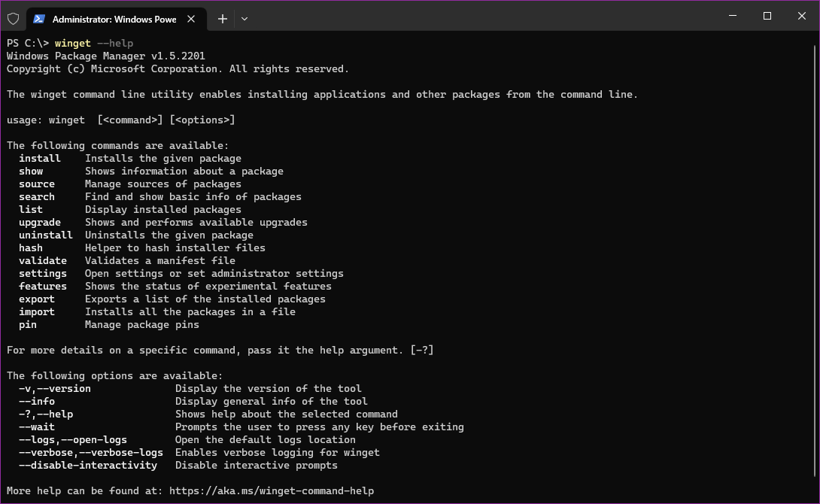Click 'The following options are available:' heading

coord(114,376)
